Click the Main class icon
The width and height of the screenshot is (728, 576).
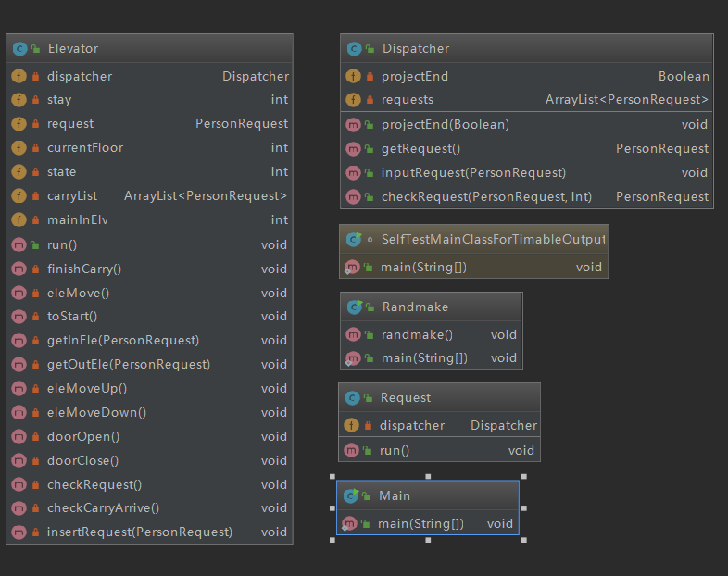[350, 495]
